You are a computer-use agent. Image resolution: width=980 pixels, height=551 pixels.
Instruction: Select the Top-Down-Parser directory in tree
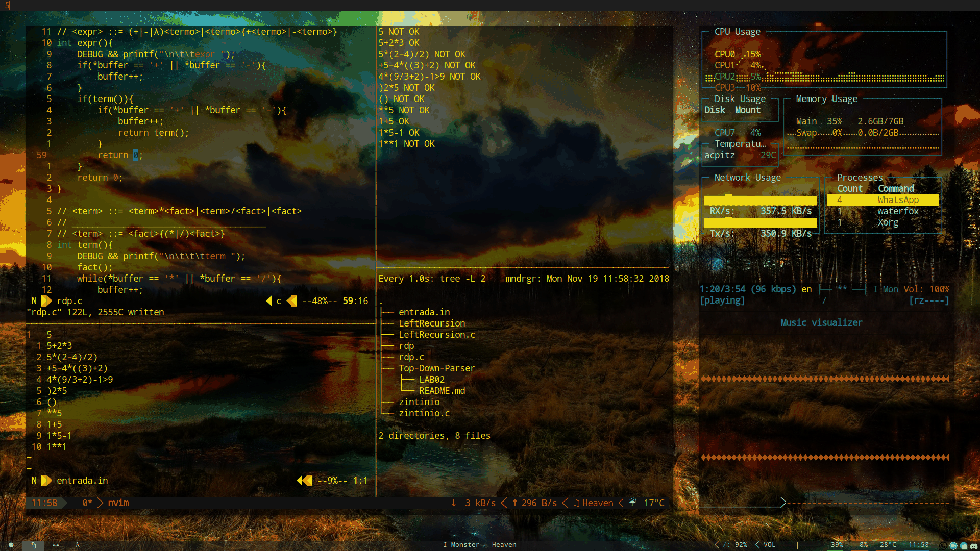(x=436, y=368)
